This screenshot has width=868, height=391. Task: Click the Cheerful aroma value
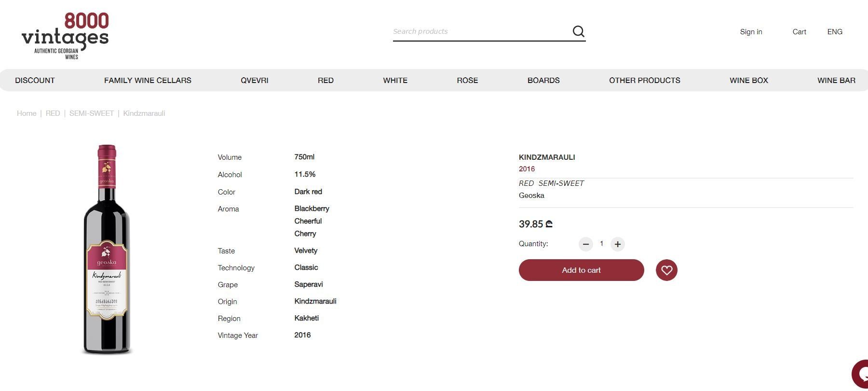coord(308,221)
